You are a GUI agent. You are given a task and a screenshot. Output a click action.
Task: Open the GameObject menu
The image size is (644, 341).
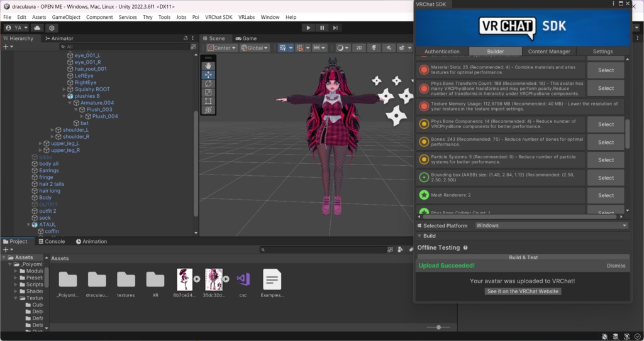pos(65,17)
